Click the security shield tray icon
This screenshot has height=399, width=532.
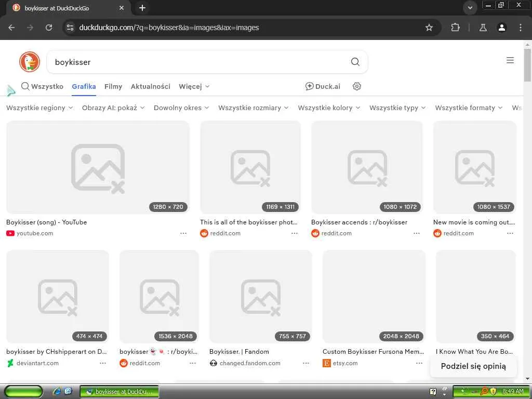tap(493, 392)
